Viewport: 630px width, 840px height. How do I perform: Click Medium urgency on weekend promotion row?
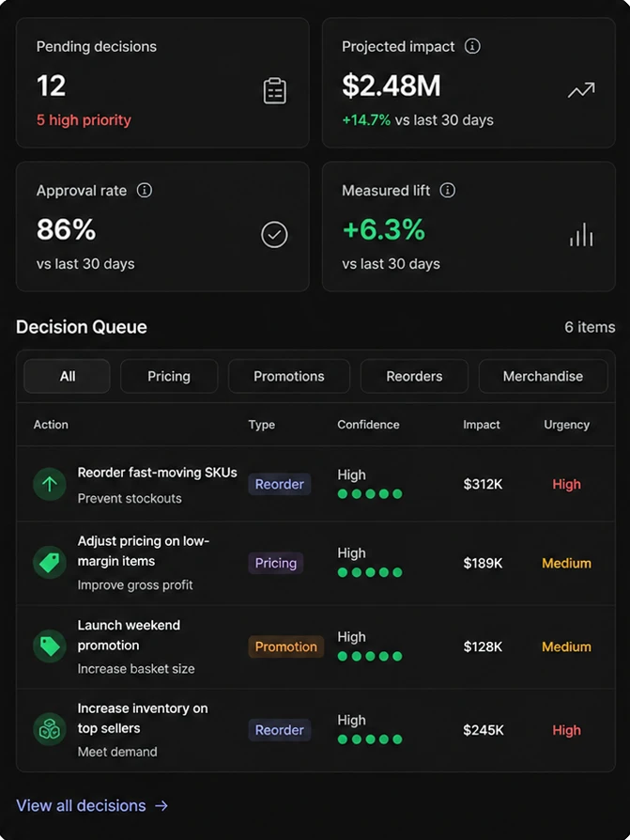566,646
